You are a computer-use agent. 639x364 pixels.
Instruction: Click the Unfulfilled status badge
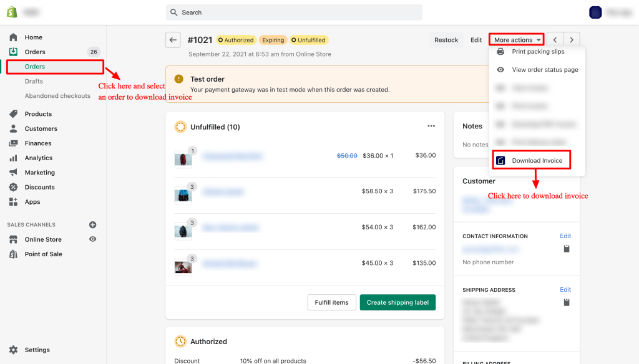pyautogui.click(x=309, y=40)
